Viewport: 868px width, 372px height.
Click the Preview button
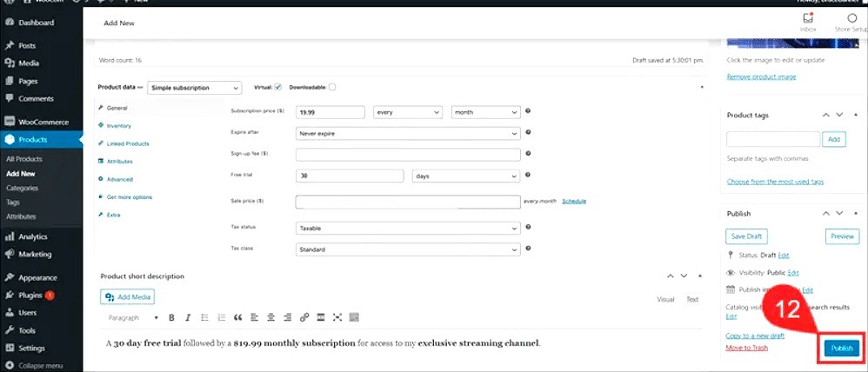tap(842, 236)
